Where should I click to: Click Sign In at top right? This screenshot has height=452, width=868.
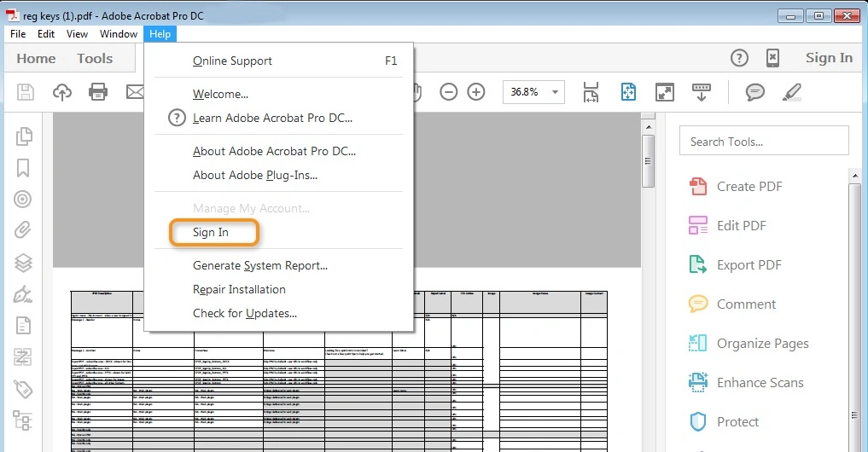(829, 57)
